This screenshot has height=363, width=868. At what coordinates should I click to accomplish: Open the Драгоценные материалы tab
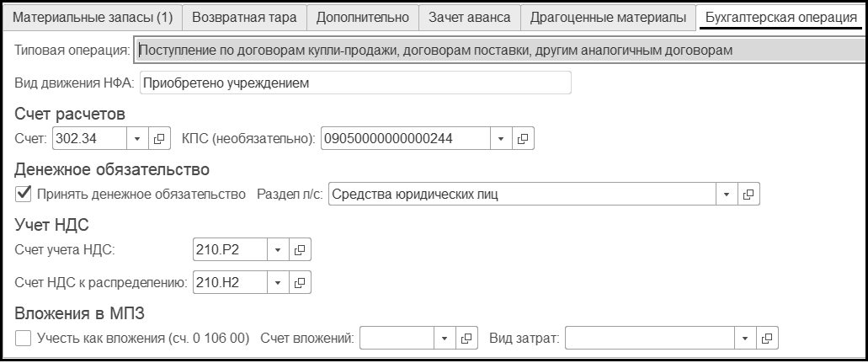click(608, 17)
